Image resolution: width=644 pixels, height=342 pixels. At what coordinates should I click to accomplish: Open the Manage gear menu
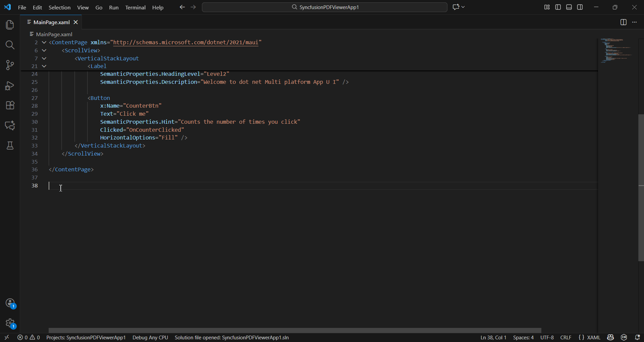pos(10,324)
